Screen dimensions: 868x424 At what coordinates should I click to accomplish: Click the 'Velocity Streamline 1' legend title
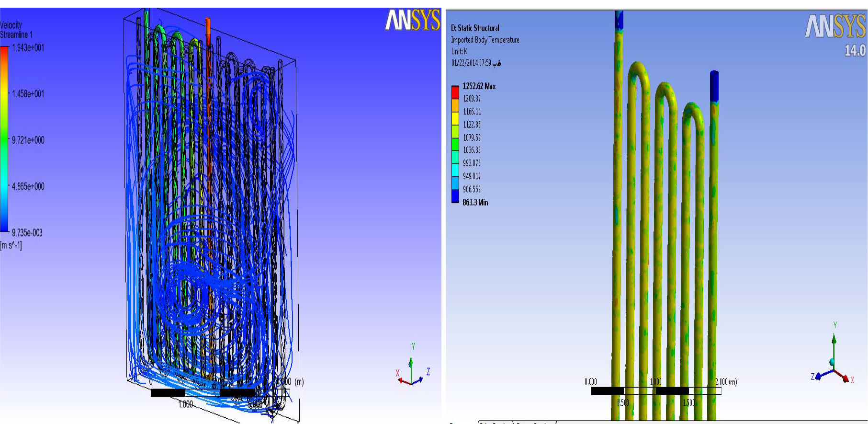16,30
